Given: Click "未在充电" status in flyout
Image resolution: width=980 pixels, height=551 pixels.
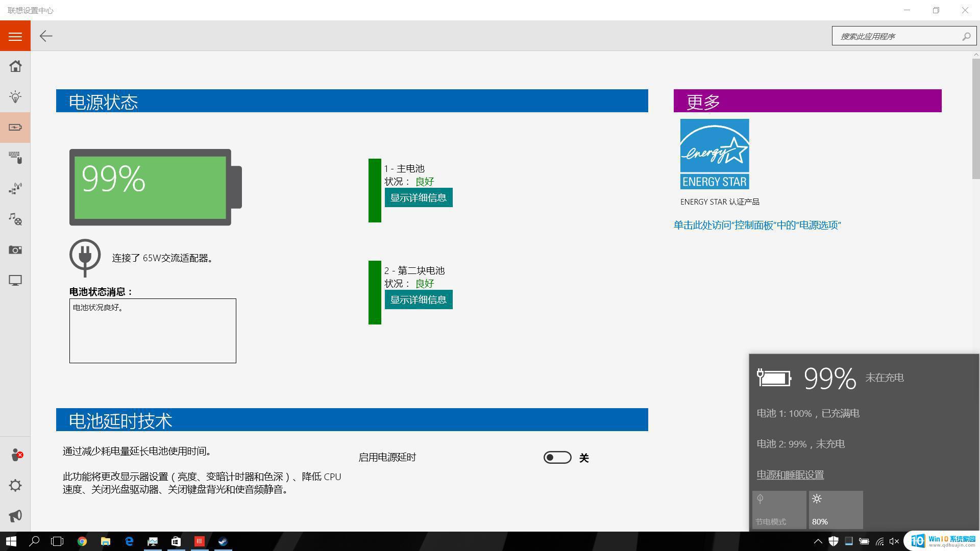Looking at the screenshot, I should pos(885,378).
